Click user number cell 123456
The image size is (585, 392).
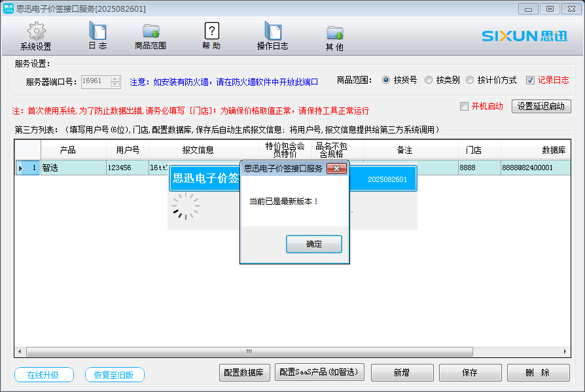pos(128,168)
